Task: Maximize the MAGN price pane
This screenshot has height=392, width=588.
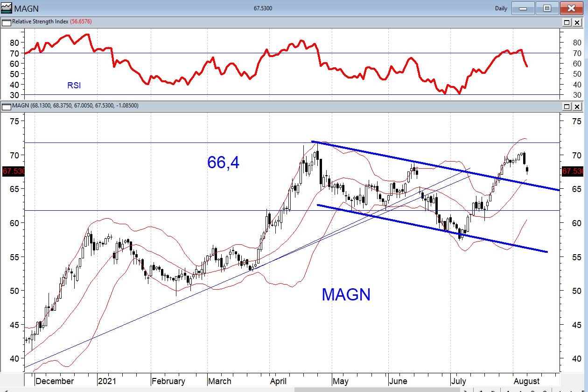Action: (x=567, y=106)
